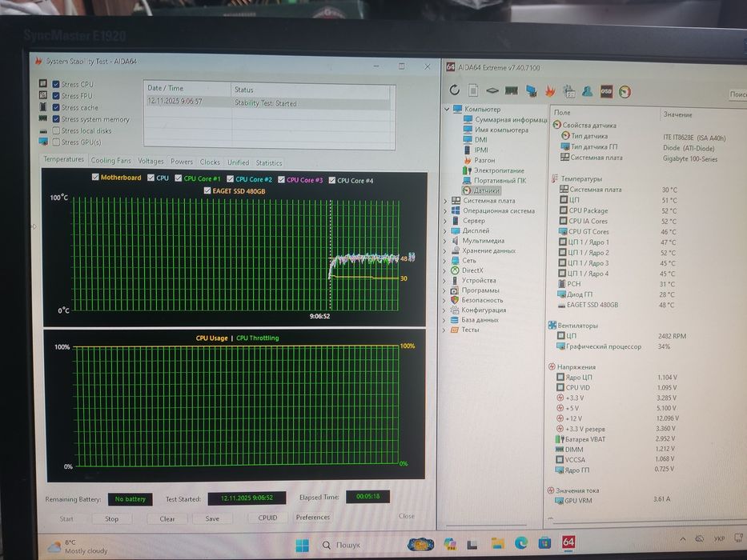The image size is (747, 560).
Task: Click the diagnostics tools icon in toolbar
Action: tap(568, 91)
